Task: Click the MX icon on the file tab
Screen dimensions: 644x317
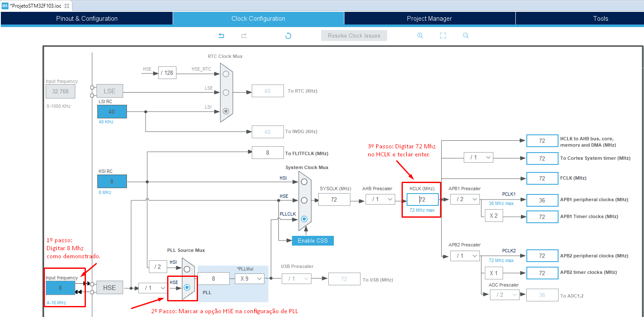Action: [5, 6]
